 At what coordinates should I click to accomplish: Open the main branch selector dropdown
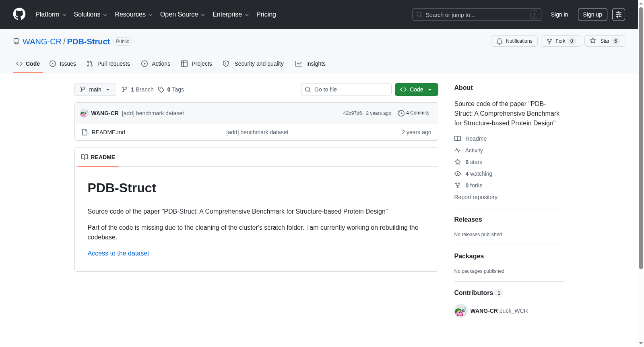tap(95, 89)
